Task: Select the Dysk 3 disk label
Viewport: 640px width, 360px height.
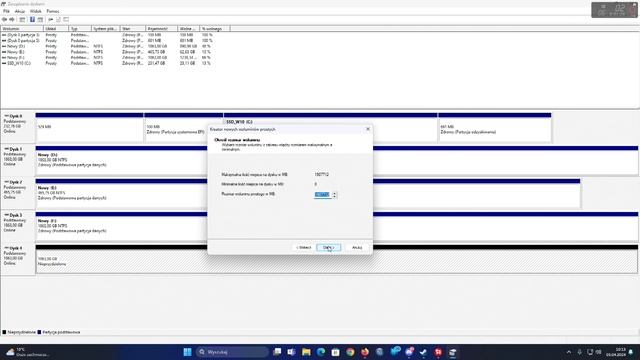Action: (x=18, y=226)
